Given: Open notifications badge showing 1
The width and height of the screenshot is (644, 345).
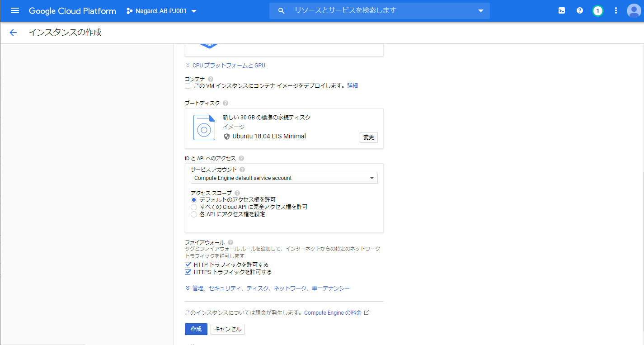Looking at the screenshot, I should tap(598, 11).
